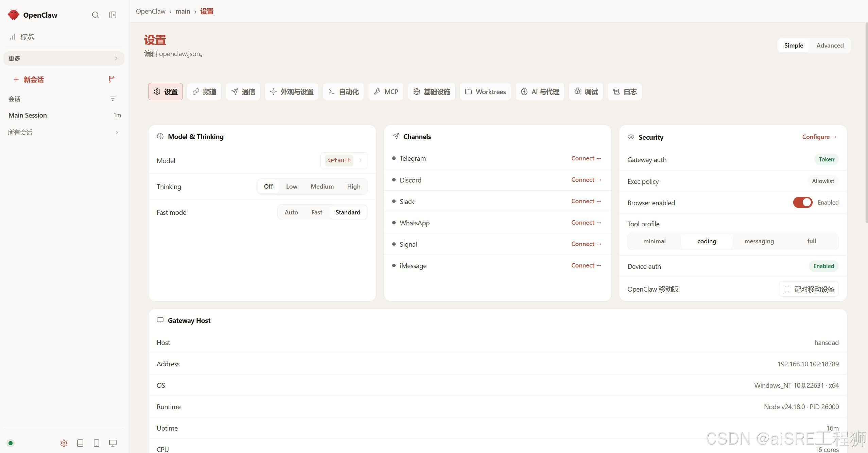Image resolution: width=868 pixels, height=453 pixels.
Task: Switch to the 频道 tab
Action: click(x=204, y=92)
